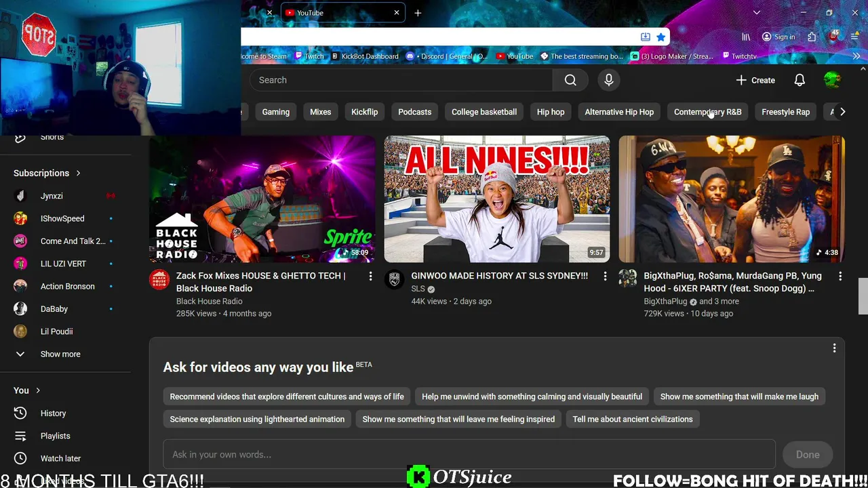Open BigXthaPlug channel avatar
The image size is (868, 488).
point(627,279)
